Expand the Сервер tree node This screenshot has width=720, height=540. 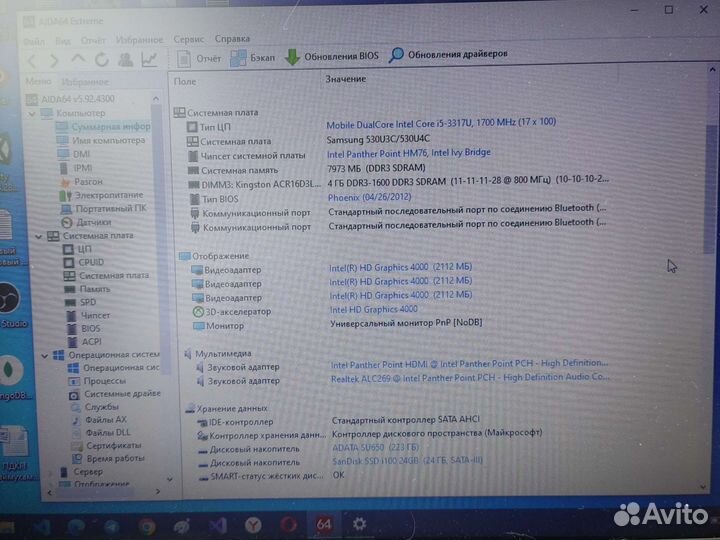pyautogui.click(x=51, y=472)
